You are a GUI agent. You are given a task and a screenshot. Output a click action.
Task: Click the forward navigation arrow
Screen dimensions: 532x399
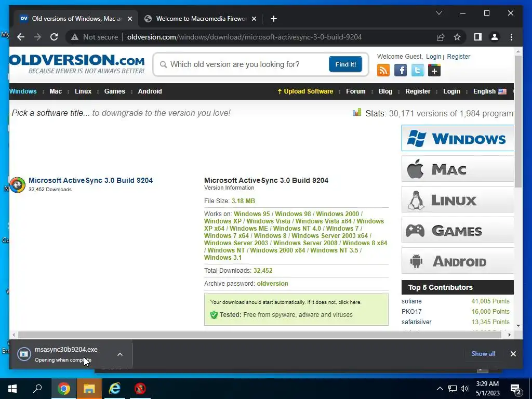point(37,37)
